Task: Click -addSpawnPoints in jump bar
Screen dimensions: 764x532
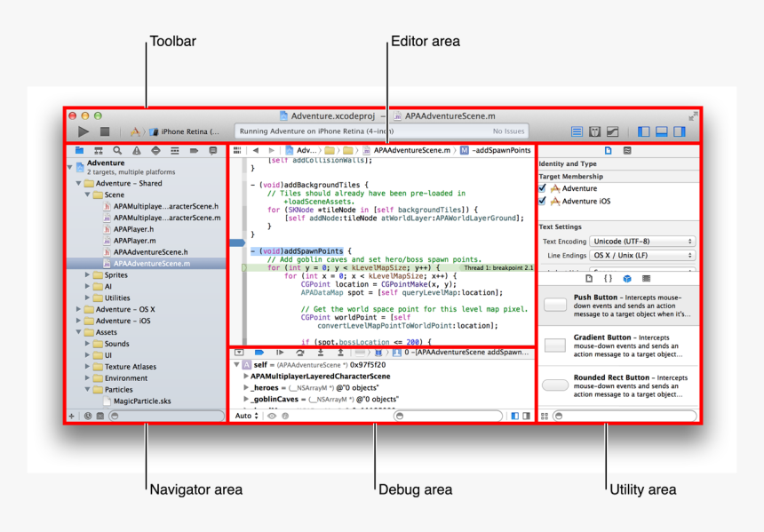Action: point(496,150)
